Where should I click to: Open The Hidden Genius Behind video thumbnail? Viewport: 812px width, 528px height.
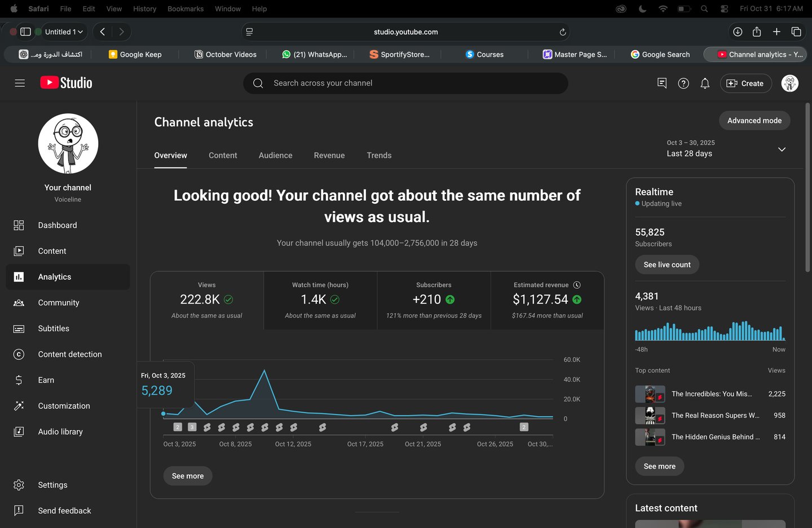[x=650, y=437]
